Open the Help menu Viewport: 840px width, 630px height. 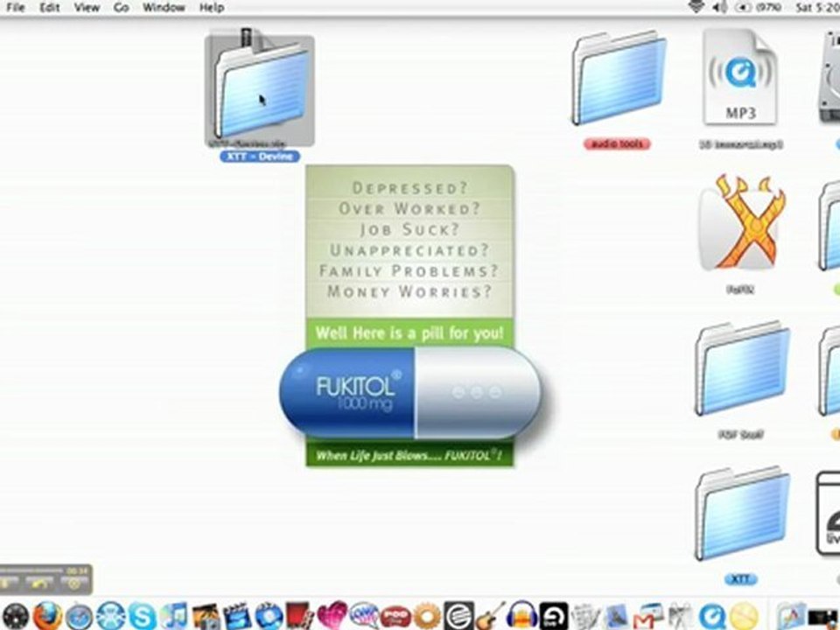click(x=212, y=8)
